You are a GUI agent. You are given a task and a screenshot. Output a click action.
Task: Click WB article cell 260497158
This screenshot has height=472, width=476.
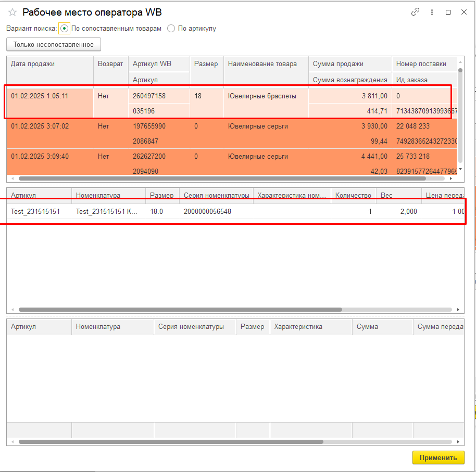pos(159,96)
